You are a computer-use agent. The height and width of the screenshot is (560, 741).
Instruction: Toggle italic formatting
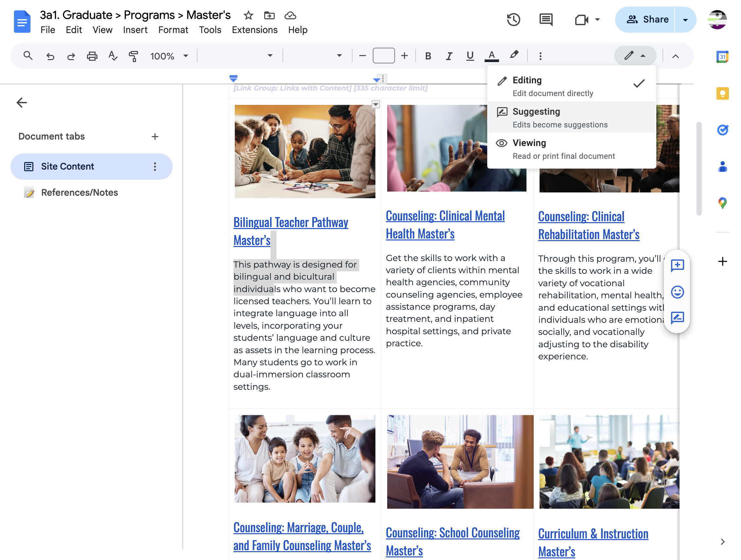[x=449, y=56]
